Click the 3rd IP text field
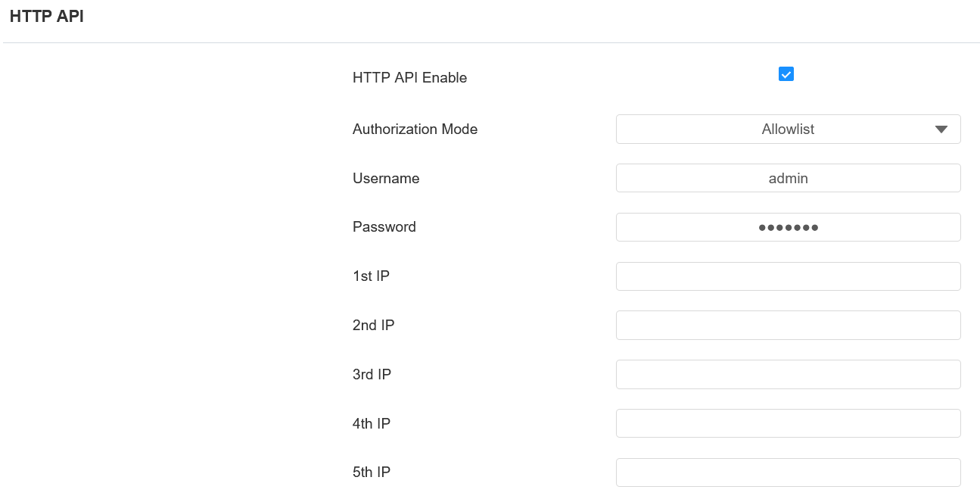980x499 pixels. (x=788, y=375)
